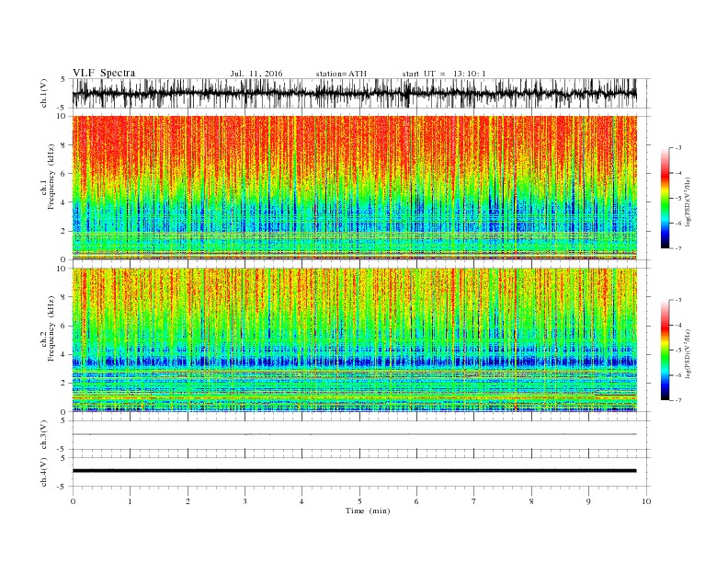Screen dimensions: 728x563
Task: Click the "-7" label on ch.1 colorbar
Action: tap(678, 248)
